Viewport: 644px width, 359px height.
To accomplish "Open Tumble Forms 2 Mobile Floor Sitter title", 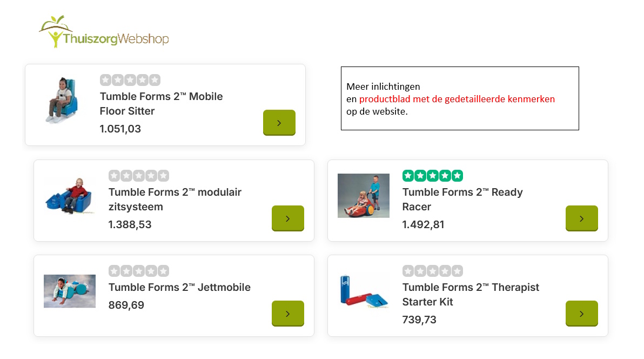I will 161,104.
